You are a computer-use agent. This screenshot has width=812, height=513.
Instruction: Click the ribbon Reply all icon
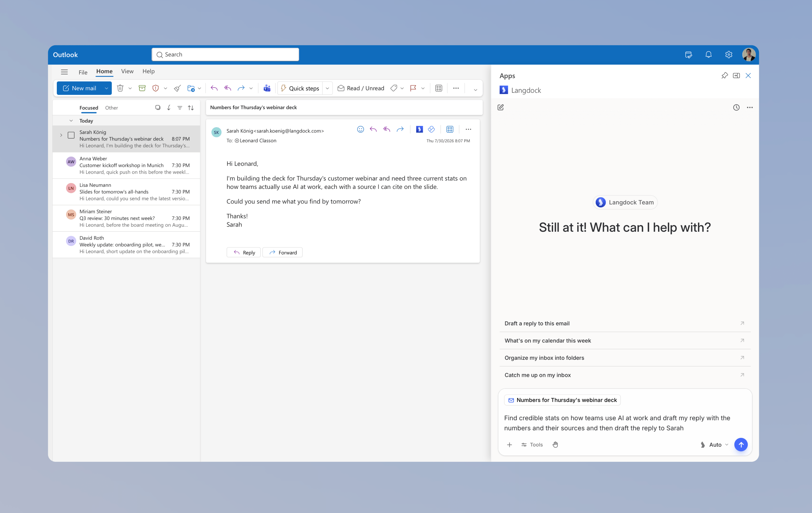(x=228, y=88)
